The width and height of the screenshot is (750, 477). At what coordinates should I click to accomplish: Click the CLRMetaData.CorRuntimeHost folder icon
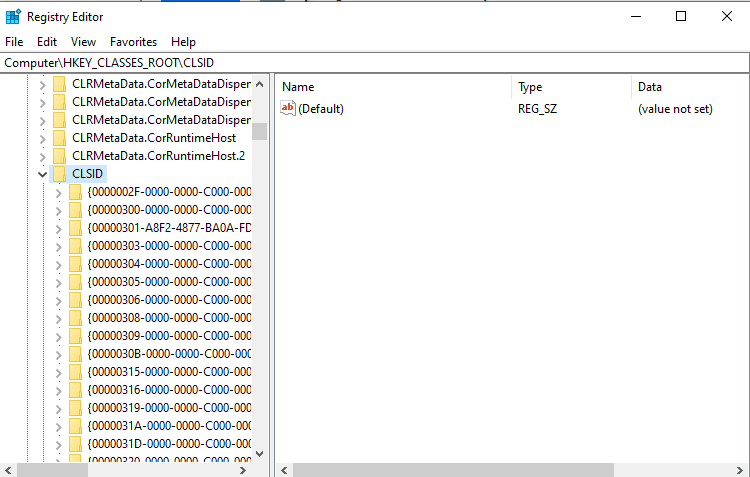point(59,138)
